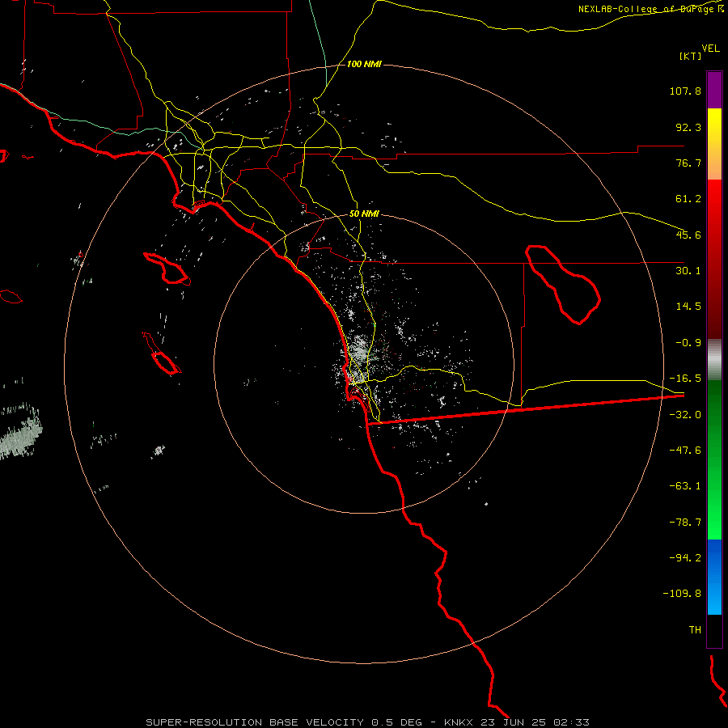
Task: Click the Super-Resolution Base Velocity caption
Action: click(367, 722)
